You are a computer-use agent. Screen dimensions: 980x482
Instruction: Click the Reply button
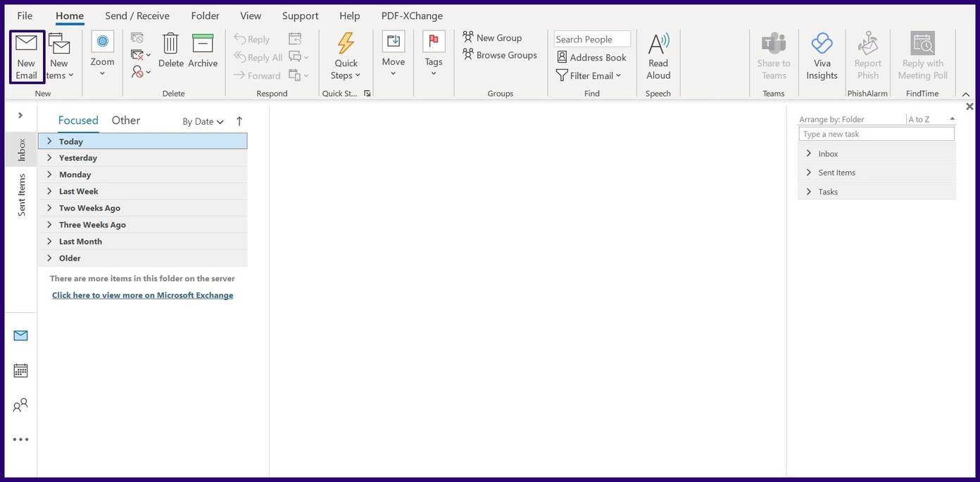coord(252,39)
